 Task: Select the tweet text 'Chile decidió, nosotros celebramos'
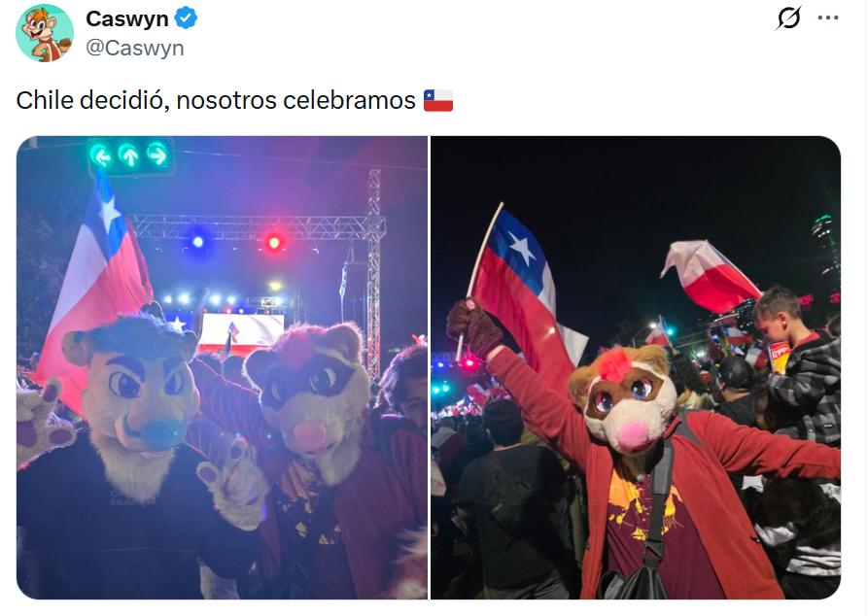coord(216,101)
